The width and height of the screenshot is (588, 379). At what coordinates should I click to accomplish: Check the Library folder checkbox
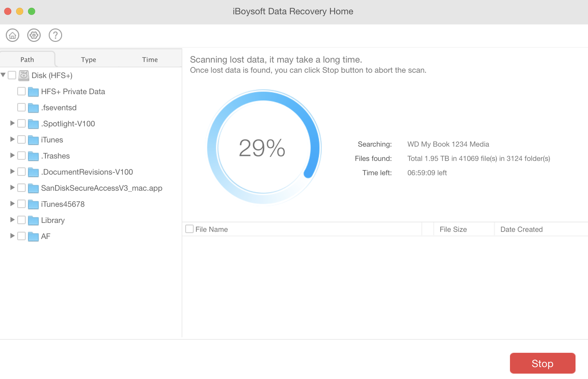tap(21, 220)
